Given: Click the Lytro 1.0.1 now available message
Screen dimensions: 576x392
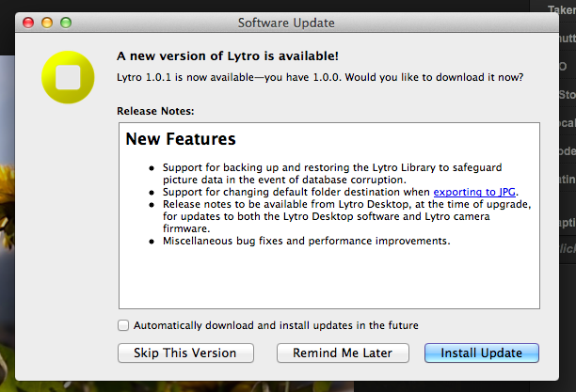Looking at the screenshot, I should click(320, 76).
